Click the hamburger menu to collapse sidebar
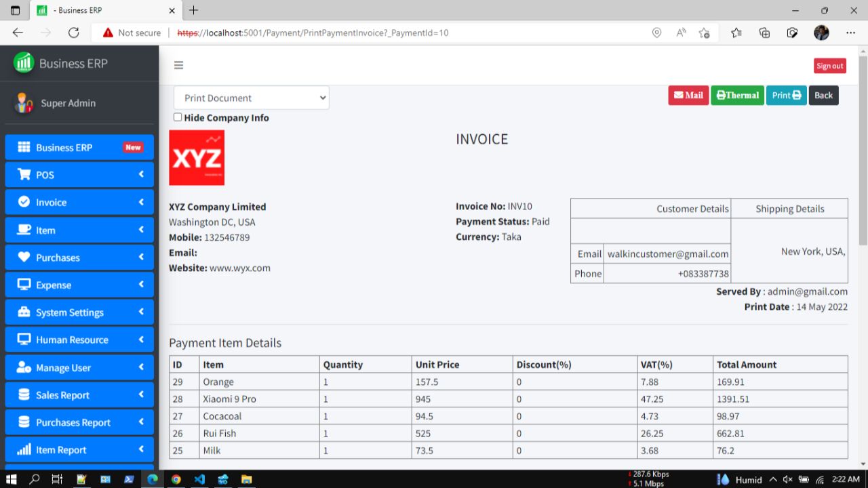Viewport: 868px width, 488px height. coord(178,64)
